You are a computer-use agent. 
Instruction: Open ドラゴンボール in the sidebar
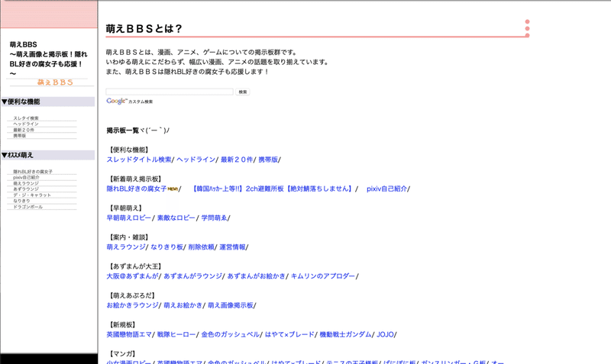click(28, 207)
